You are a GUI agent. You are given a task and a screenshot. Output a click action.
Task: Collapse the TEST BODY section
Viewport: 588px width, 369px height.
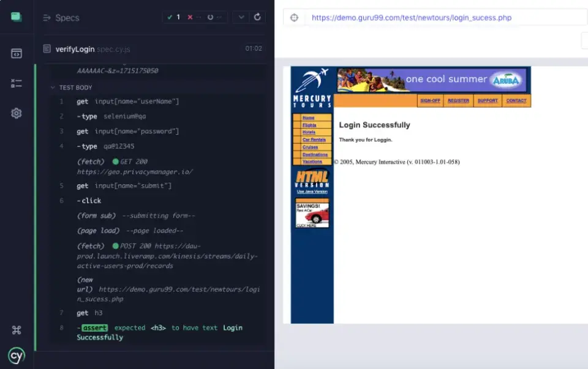pyautogui.click(x=71, y=88)
